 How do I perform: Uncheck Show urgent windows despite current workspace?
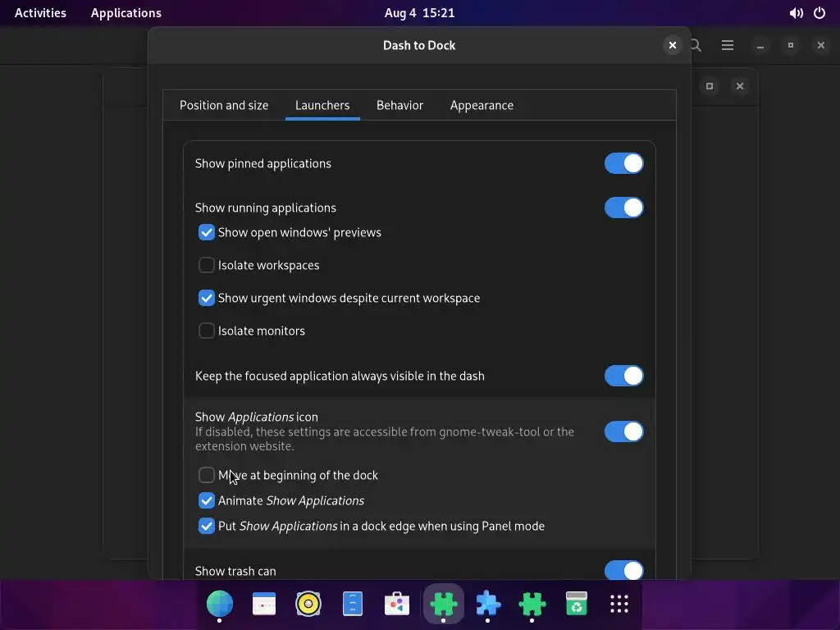pyautogui.click(x=206, y=298)
